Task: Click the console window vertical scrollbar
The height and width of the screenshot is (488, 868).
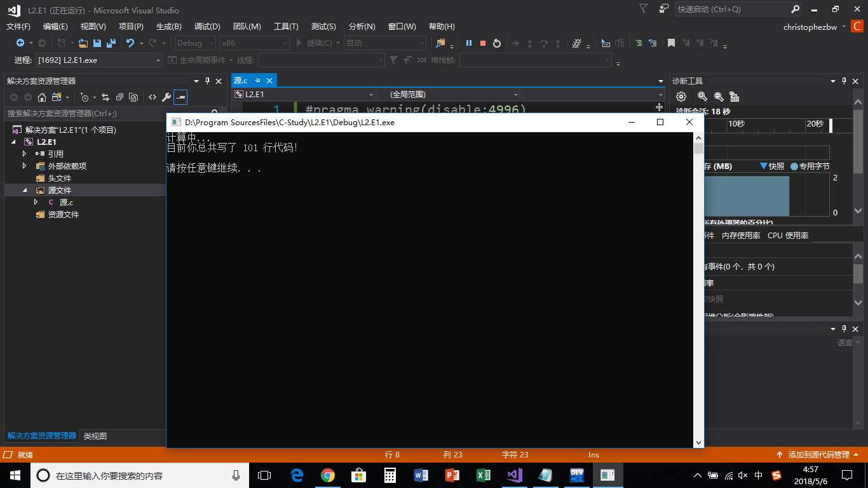Action: [699, 290]
